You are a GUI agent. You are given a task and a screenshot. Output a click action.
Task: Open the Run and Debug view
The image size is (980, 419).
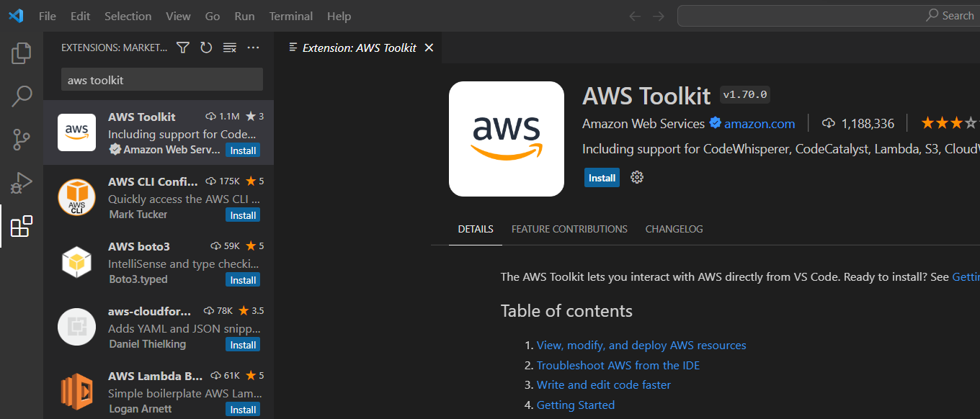click(22, 183)
